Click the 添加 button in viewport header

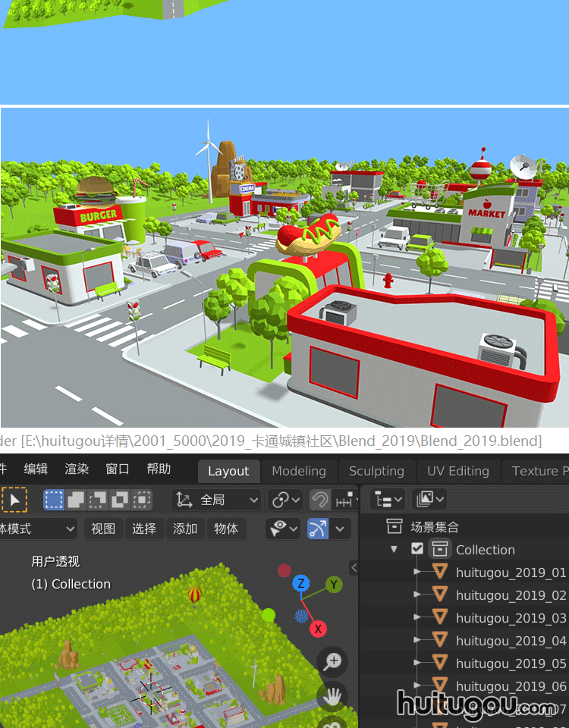point(185,529)
